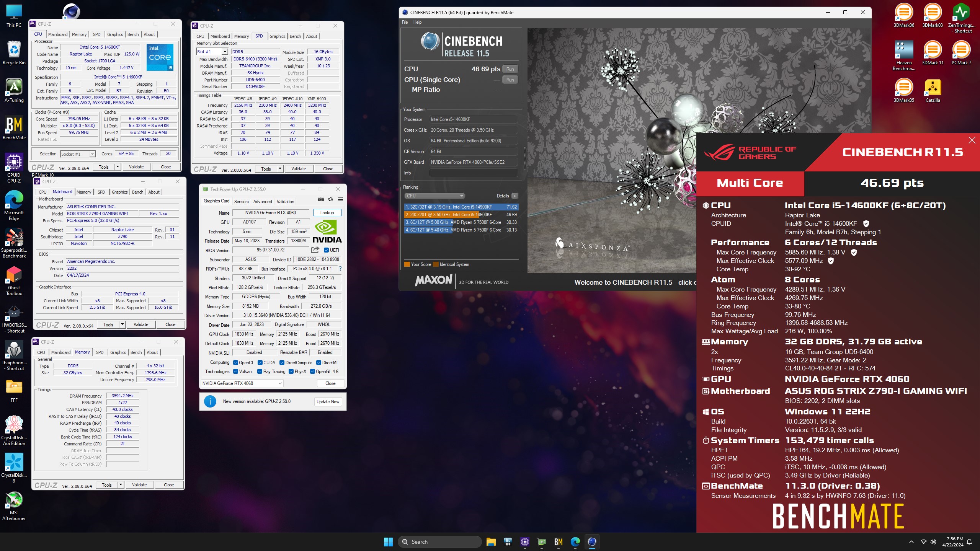980x551 pixels.
Task: Toggle the Ray Tracing checkbox in GPU-Z
Action: pos(260,372)
